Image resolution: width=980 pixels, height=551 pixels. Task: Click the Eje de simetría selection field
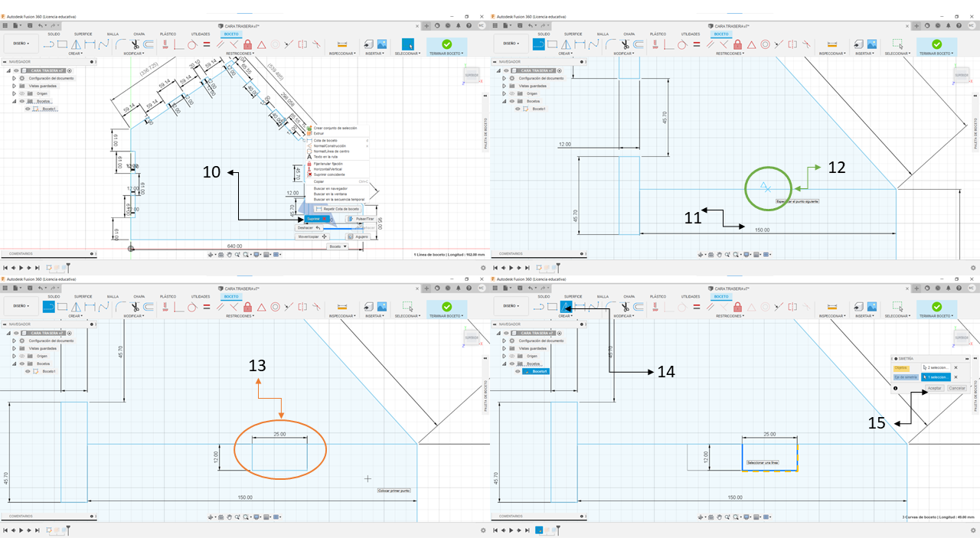[x=936, y=377]
